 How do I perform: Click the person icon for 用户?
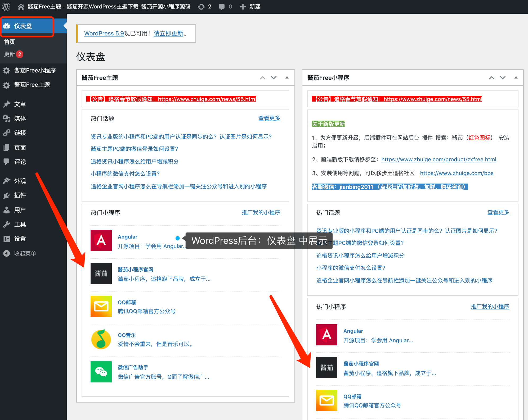[6, 210]
